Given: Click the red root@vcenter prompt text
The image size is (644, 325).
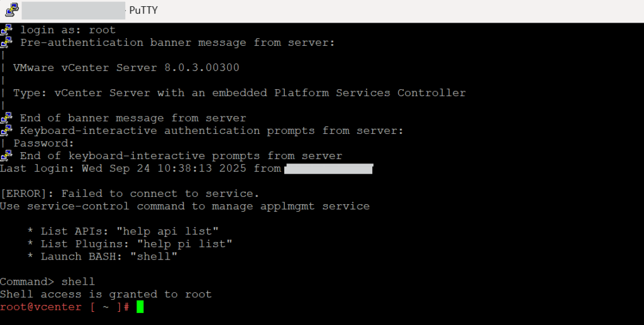Looking at the screenshot, I should 41,307.
